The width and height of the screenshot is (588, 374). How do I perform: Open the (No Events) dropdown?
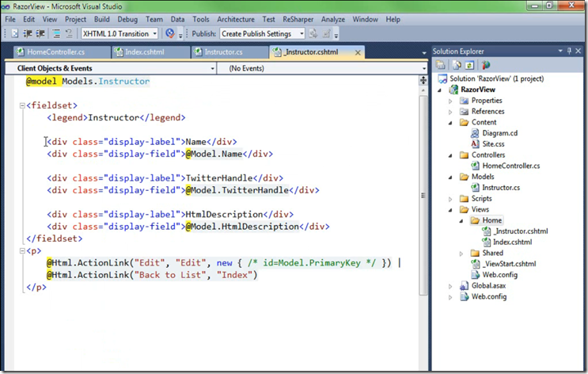423,68
